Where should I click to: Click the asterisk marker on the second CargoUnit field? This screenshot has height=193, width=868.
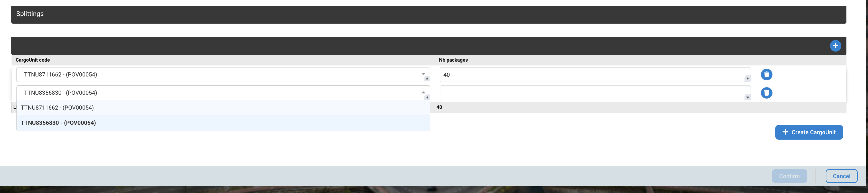point(427,97)
